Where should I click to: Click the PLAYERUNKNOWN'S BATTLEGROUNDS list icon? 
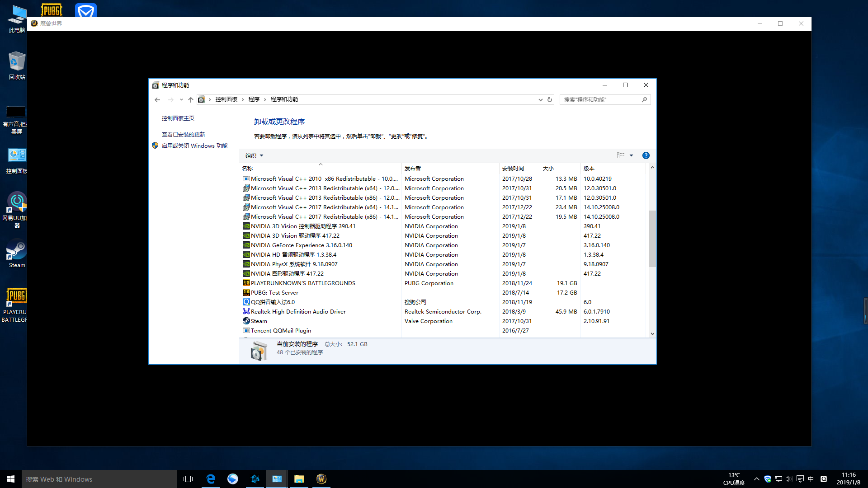(x=246, y=283)
